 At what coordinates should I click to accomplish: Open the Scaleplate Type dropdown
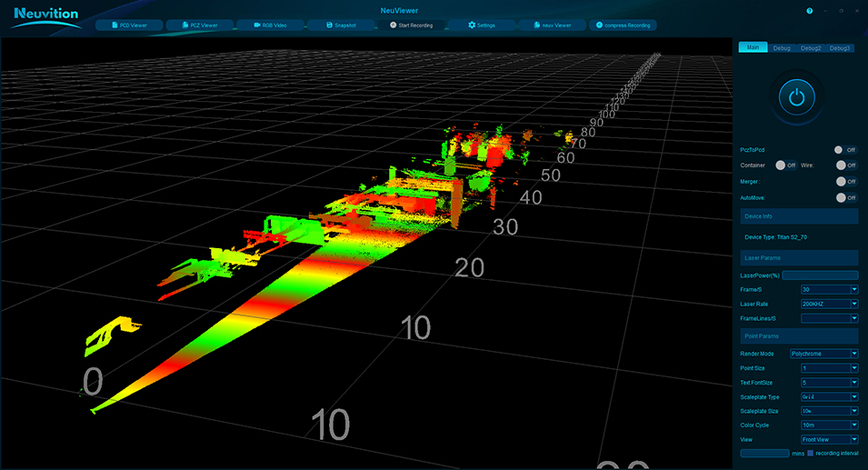tap(829, 397)
